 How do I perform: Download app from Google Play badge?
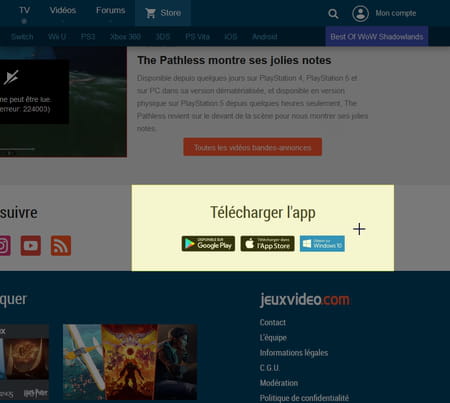pyautogui.click(x=208, y=244)
